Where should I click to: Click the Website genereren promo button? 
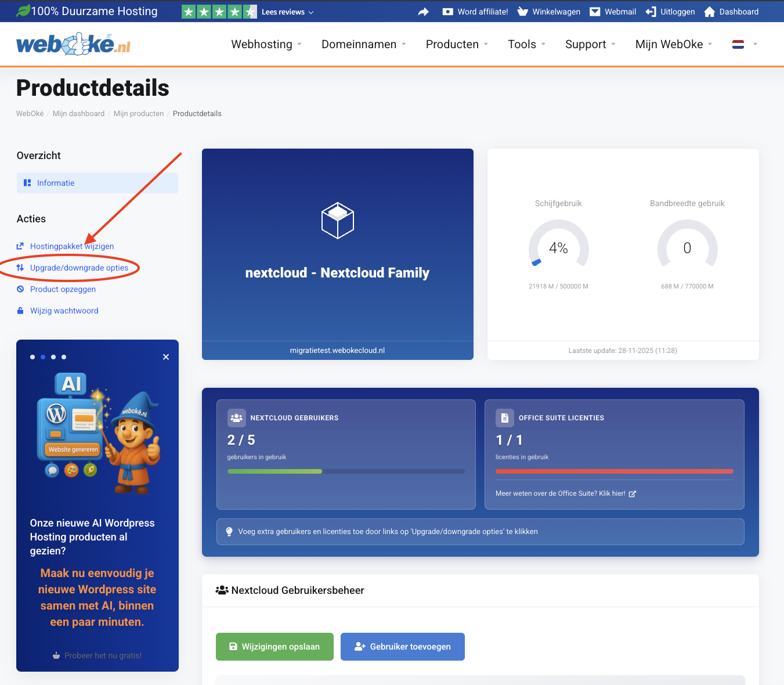(73, 449)
